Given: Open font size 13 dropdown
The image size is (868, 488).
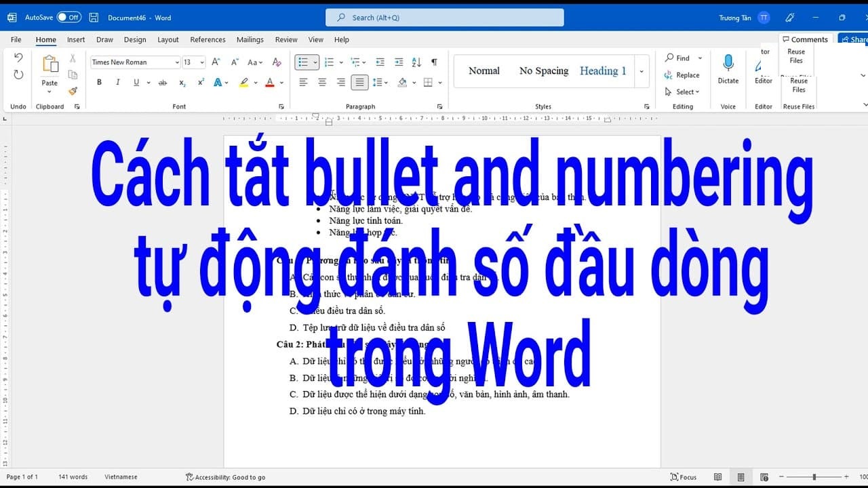Looking at the screenshot, I should (x=203, y=62).
